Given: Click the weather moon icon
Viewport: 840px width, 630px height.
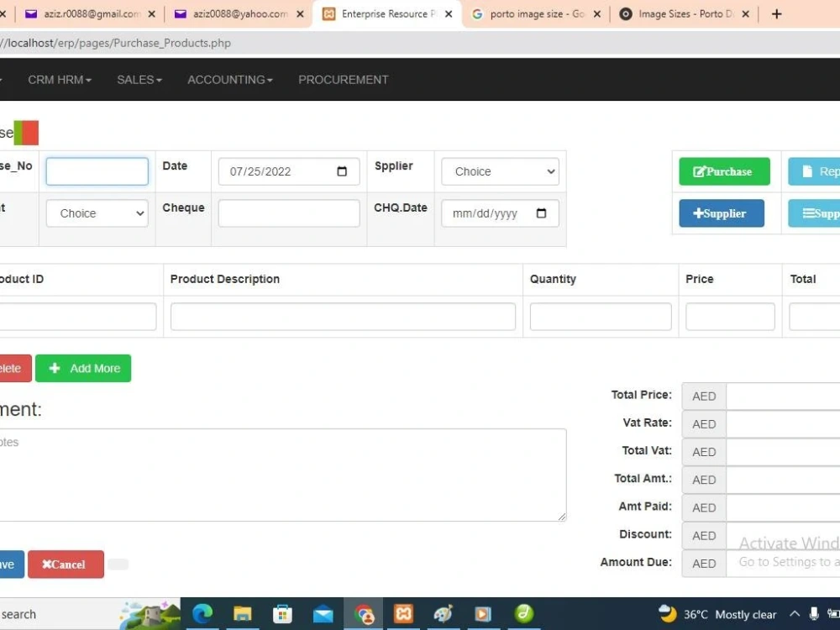Looking at the screenshot, I should [x=668, y=613].
